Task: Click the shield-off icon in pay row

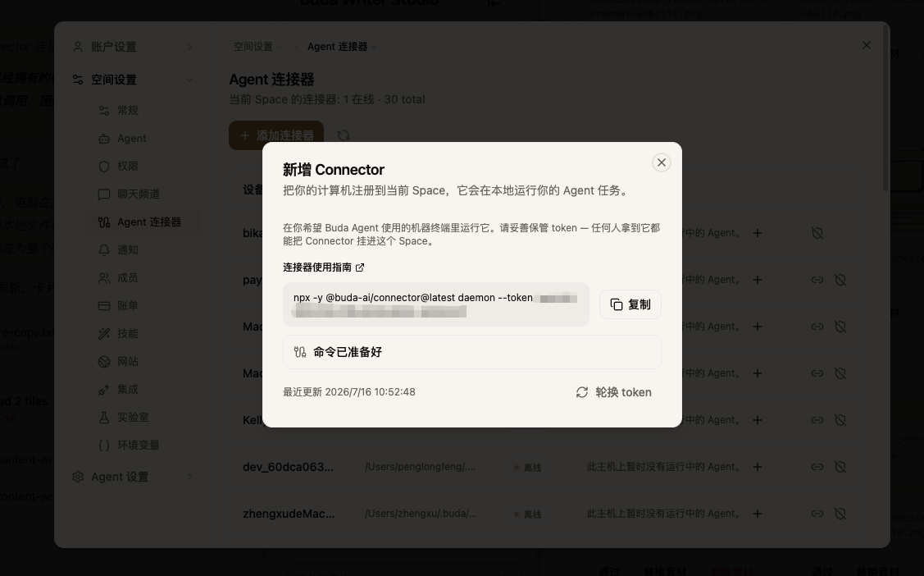Action: tap(841, 280)
